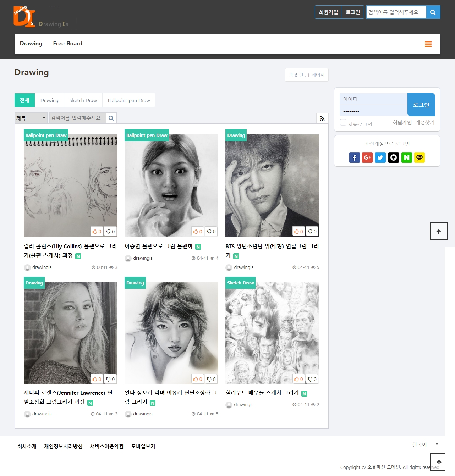The width and height of the screenshot is (455, 476).
Task: Open the RSS feed icon
Action: (322, 118)
